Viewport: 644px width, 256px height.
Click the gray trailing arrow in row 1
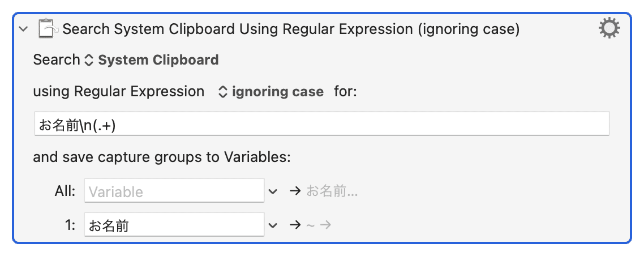325,225
